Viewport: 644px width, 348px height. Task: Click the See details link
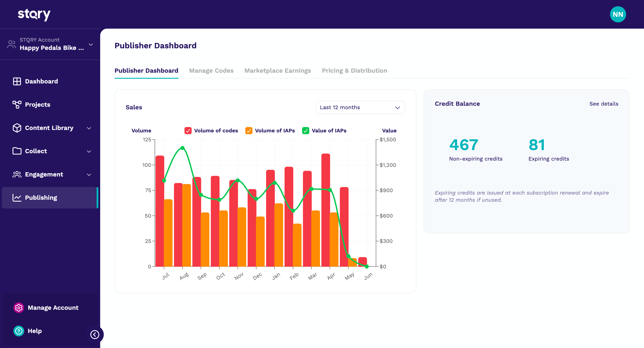tap(604, 104)
